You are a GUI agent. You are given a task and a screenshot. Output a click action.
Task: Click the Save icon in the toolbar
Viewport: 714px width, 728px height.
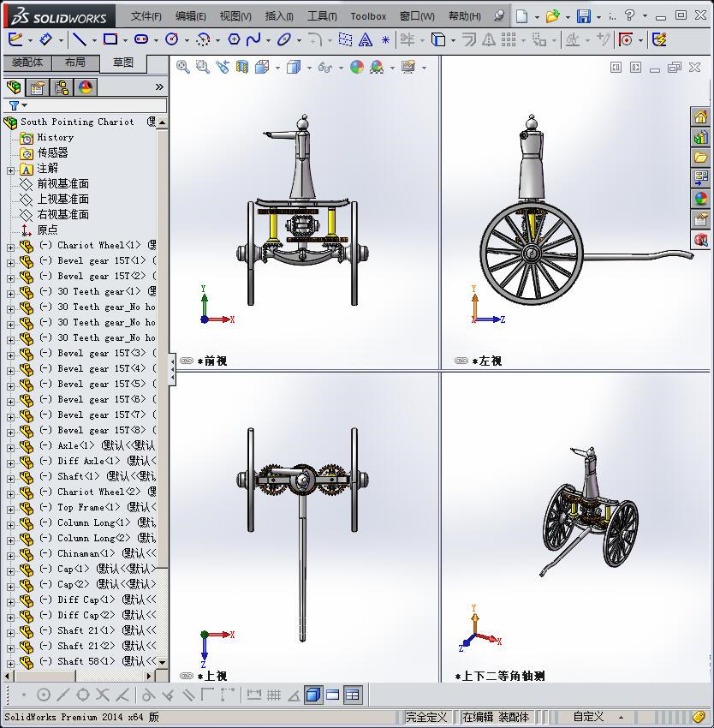point(583,16)
